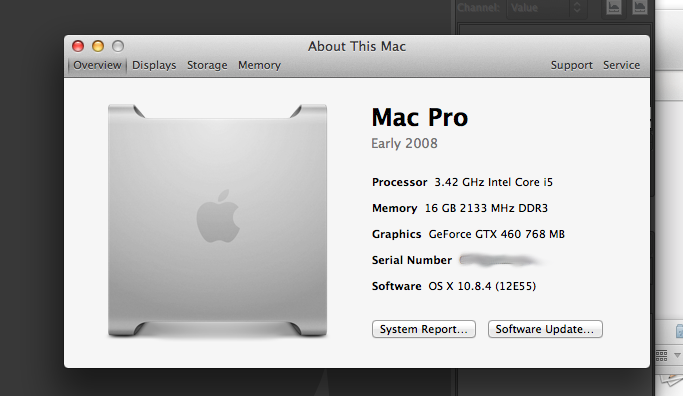Click the second histogram icon in the background window
Viewport: 683px width, 396px height.
[639, 7]
